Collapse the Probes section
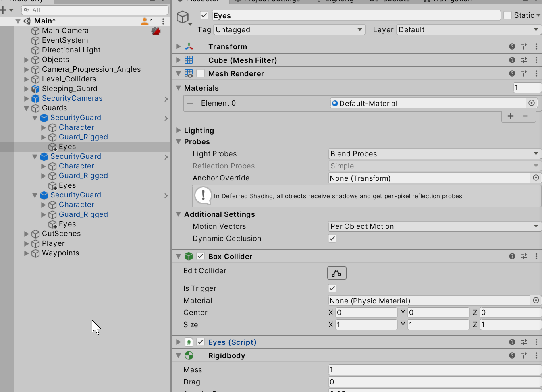This screenshot has width=542, height=392. click(178, 141)
